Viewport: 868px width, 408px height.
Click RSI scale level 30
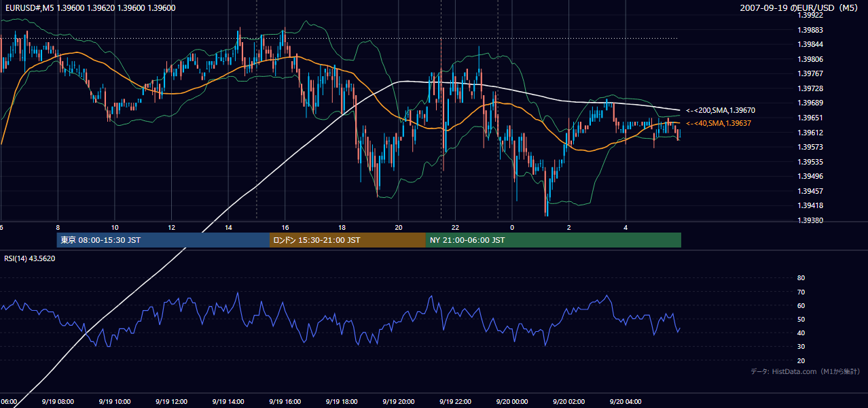(x=801, y=346)
